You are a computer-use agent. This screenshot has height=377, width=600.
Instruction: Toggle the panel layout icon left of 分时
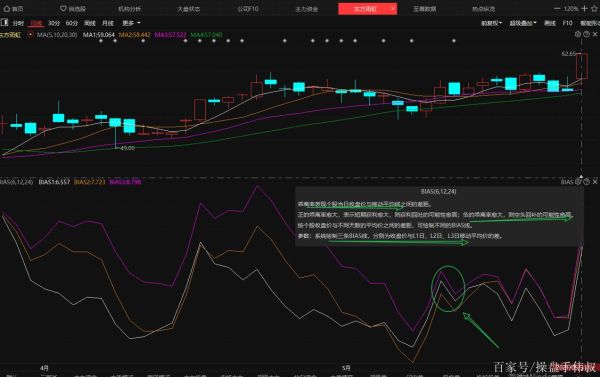(x=5, y=23)
